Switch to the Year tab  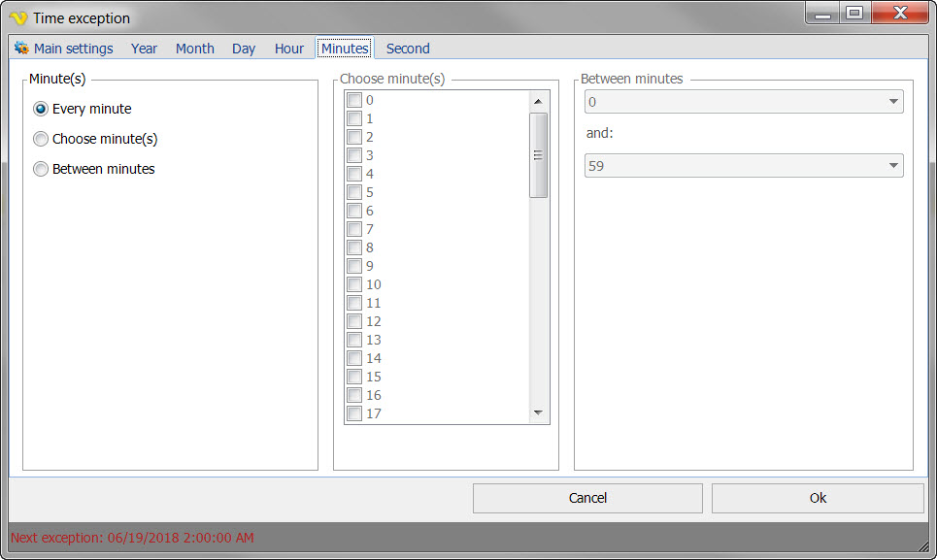144,49
